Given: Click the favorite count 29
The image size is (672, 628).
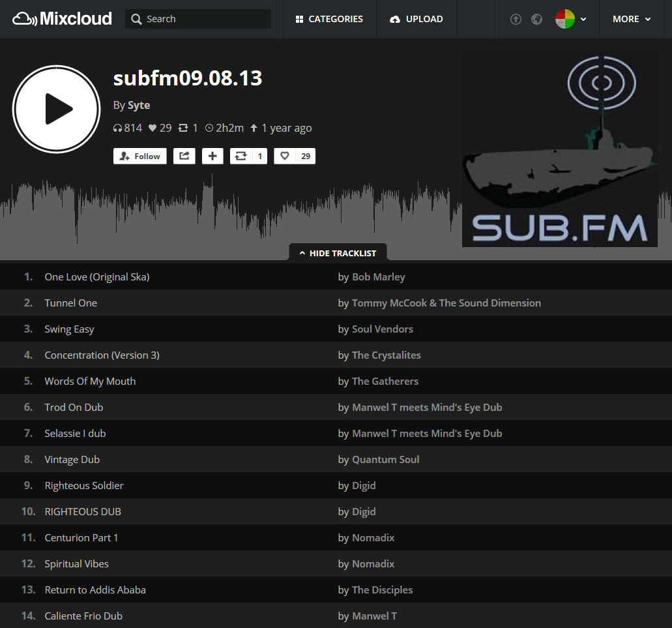Looking at the screenshot, I should [306, 156].
